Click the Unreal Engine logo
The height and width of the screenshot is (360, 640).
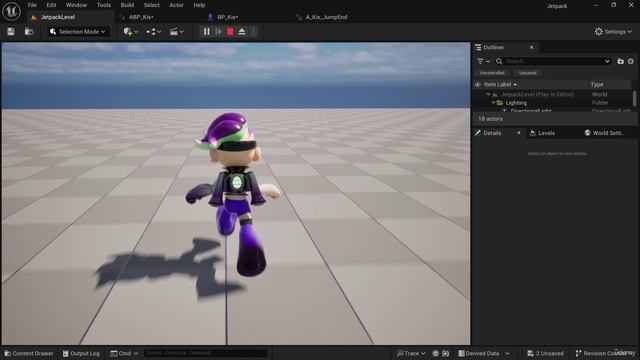(x=11, y=11)
